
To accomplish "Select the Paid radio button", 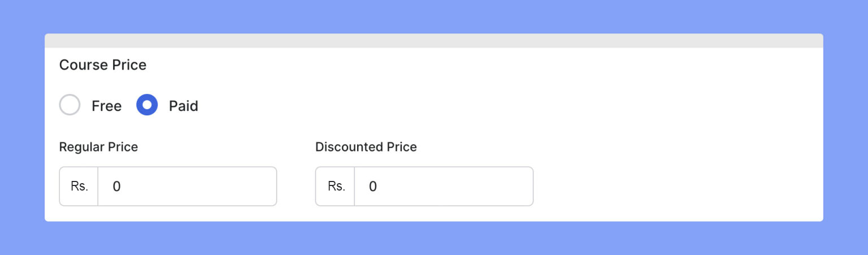I will pyautogui.click(x=147, y=105).
